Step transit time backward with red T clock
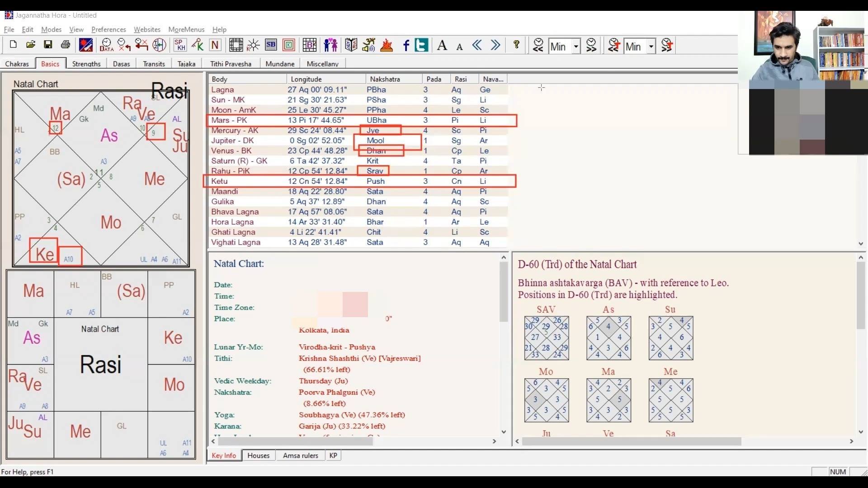The image size is (868, 488). tap(613, 45)
